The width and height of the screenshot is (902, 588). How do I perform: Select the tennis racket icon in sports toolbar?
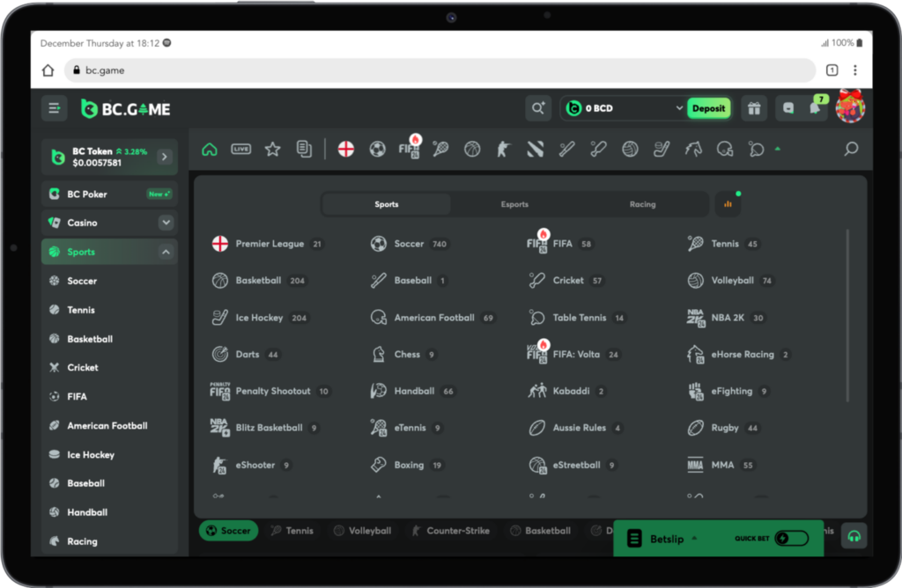point(440,150)
